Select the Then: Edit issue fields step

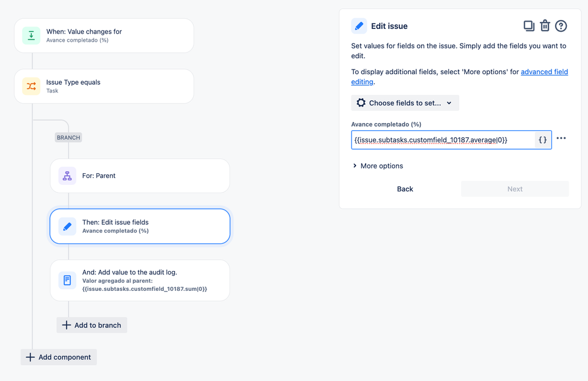coord(140,226)
